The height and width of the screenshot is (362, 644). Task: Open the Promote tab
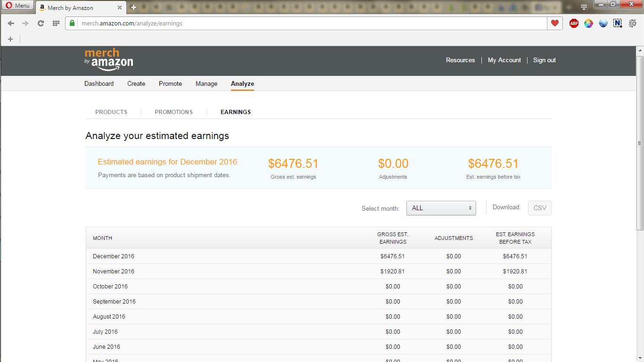point(170,83)
